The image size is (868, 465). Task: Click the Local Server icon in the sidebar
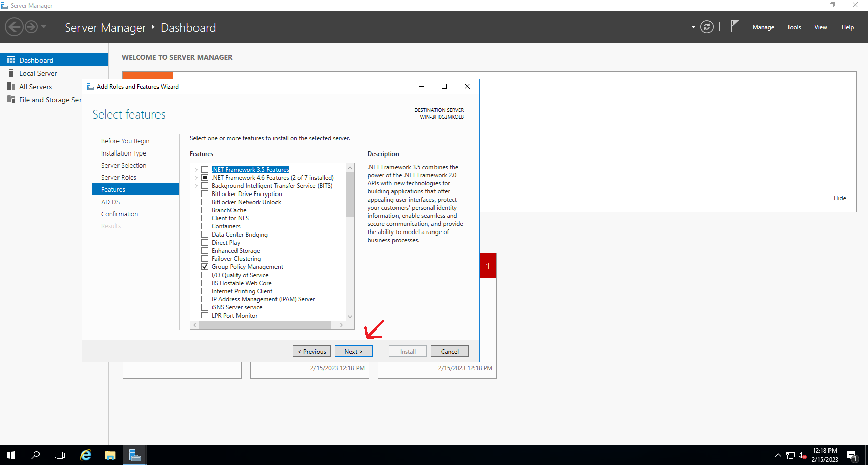coord(11,73)
